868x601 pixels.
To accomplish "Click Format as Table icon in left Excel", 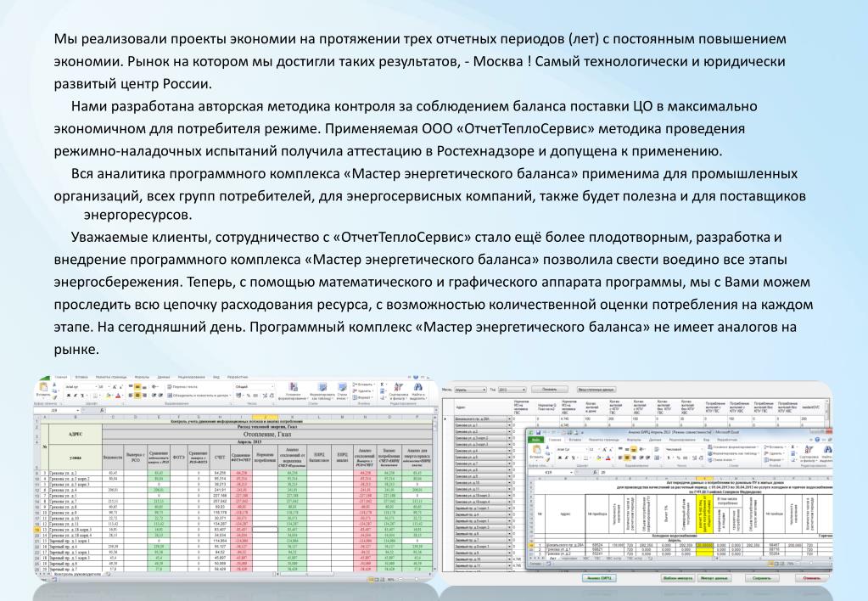I will pyautogui.click(x=322, y=387).
